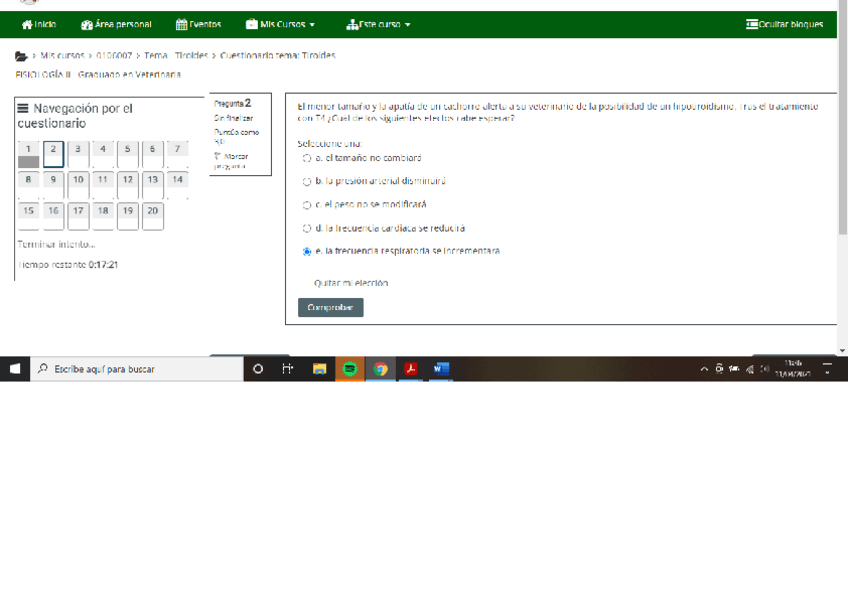Switch to Chrome in taskbar
848x599 pixels.
pos(381,369)
